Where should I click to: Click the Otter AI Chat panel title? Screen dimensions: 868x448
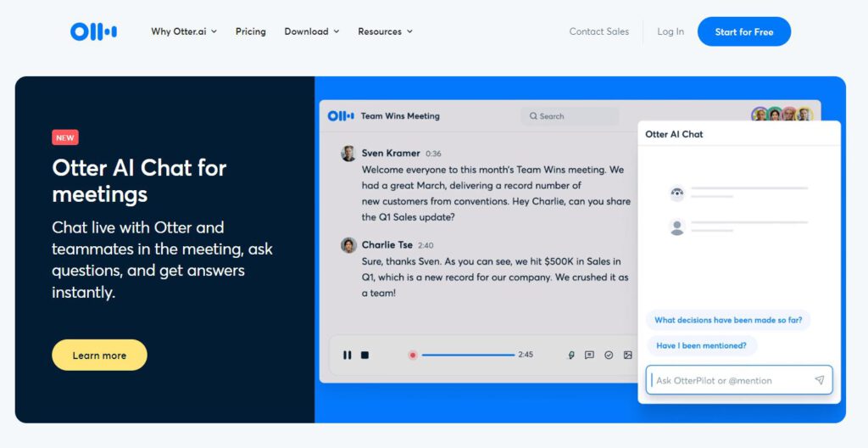pyautogui.click(x=674, y=134)
